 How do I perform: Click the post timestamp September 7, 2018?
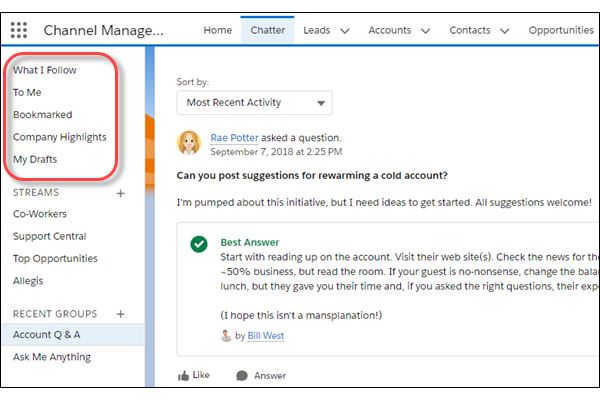[276, 152]
